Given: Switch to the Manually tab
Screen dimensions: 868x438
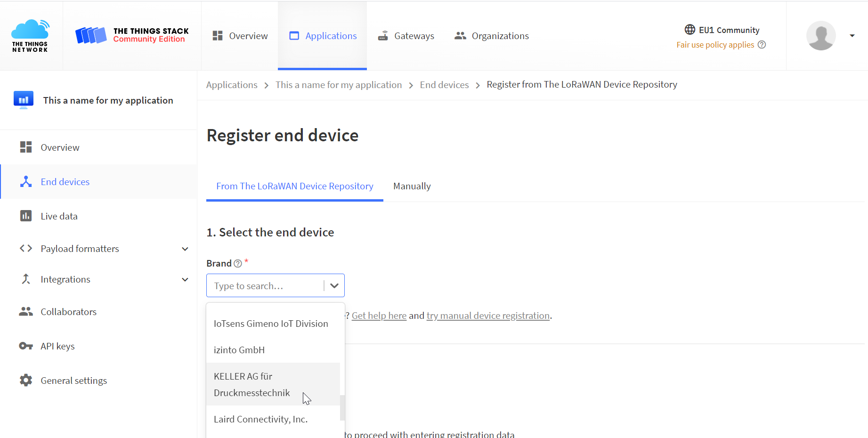Looking at the screenshot, I should tap(412, 187).
